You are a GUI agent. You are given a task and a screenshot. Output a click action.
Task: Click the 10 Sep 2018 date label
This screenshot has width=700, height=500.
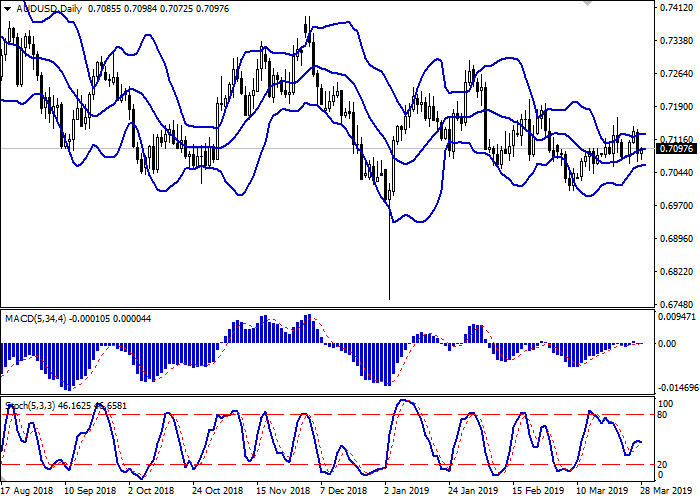point(90,492)
